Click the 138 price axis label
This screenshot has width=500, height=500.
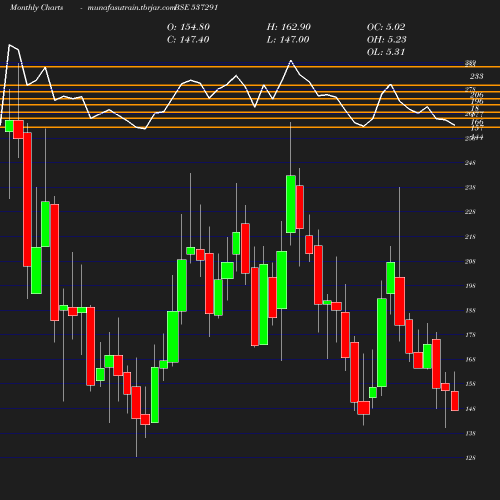470,433
